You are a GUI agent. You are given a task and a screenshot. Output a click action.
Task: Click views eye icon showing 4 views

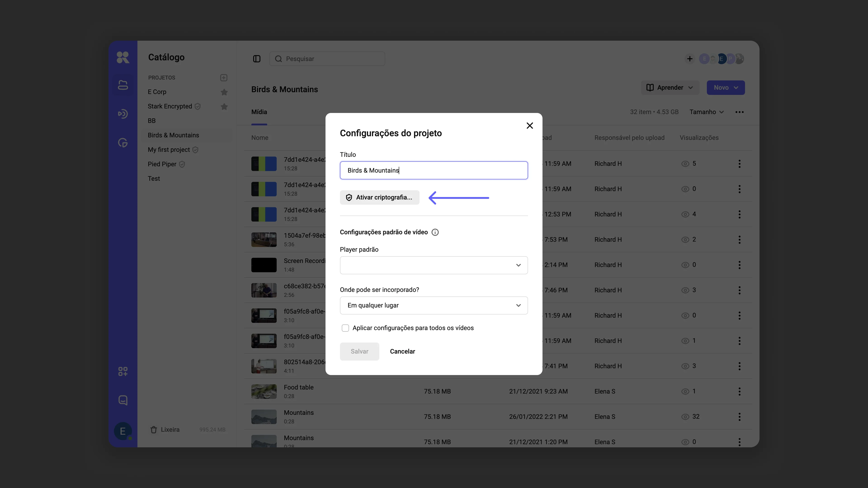click(x=685, y=214)
